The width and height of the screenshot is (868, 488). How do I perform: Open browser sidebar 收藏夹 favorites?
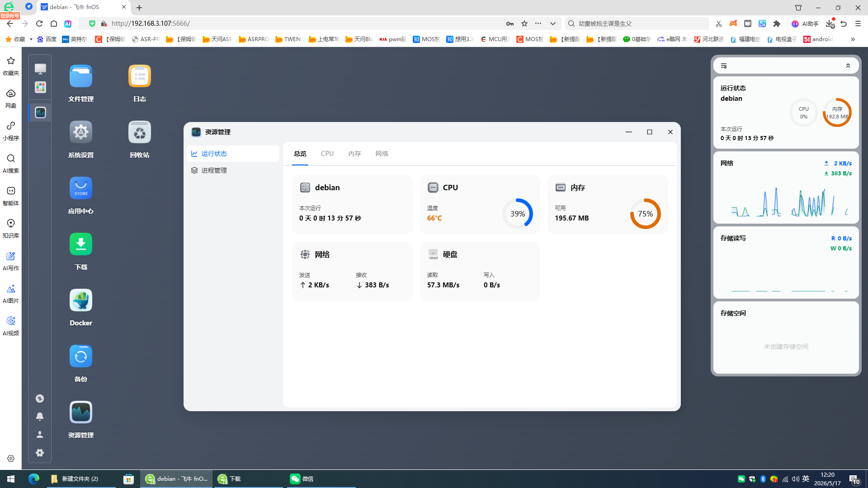pos(11,66)
